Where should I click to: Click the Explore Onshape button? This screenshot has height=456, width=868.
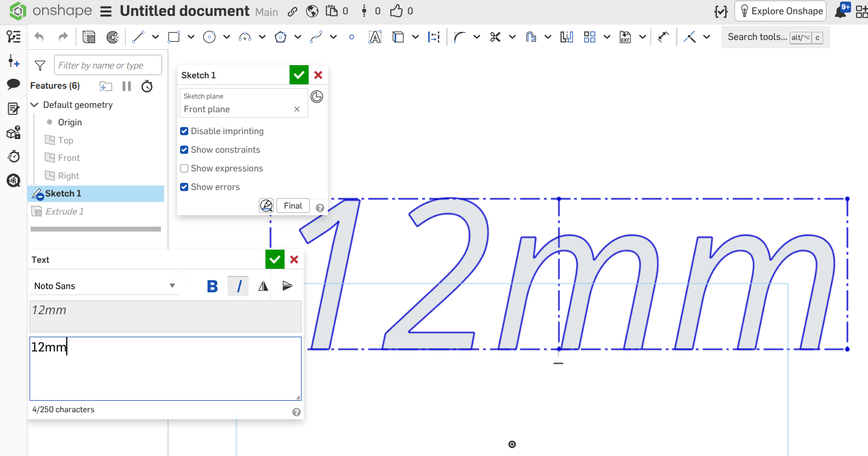tap(780, 11)
